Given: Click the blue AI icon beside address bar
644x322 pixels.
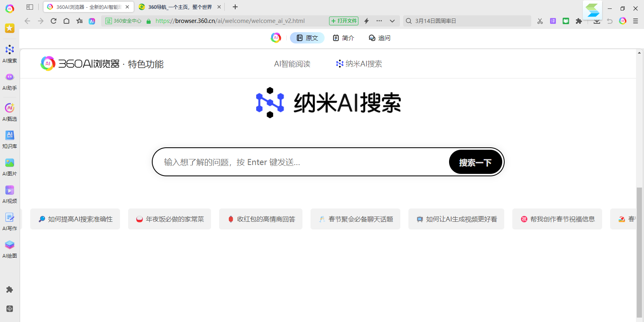Looking at the screenshot, I should (92, 21).
